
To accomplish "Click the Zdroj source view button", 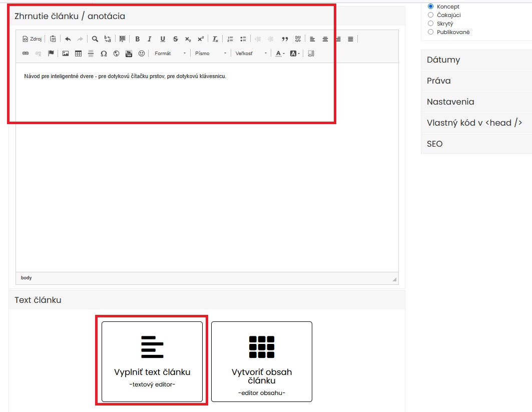I will 32,39.
